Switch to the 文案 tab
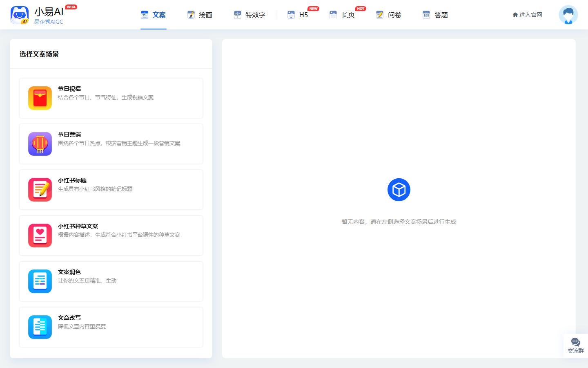The image size is (588, 368). 154,15
